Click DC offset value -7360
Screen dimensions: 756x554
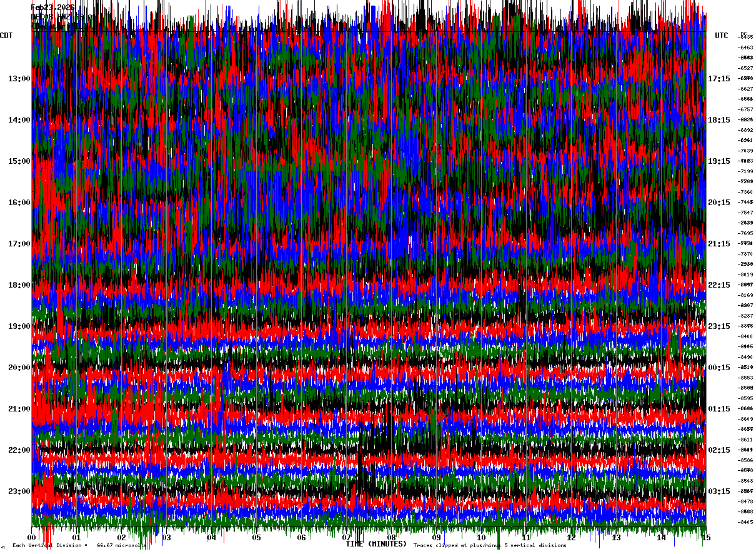746,192
